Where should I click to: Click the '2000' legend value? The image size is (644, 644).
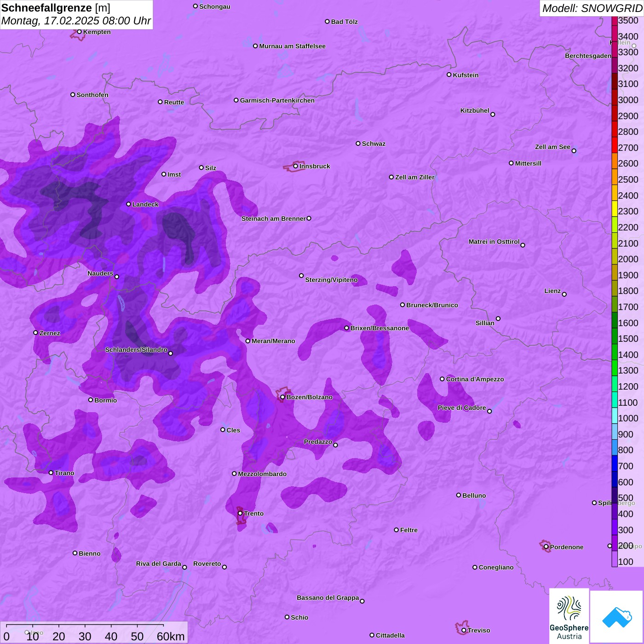(628, 259)
